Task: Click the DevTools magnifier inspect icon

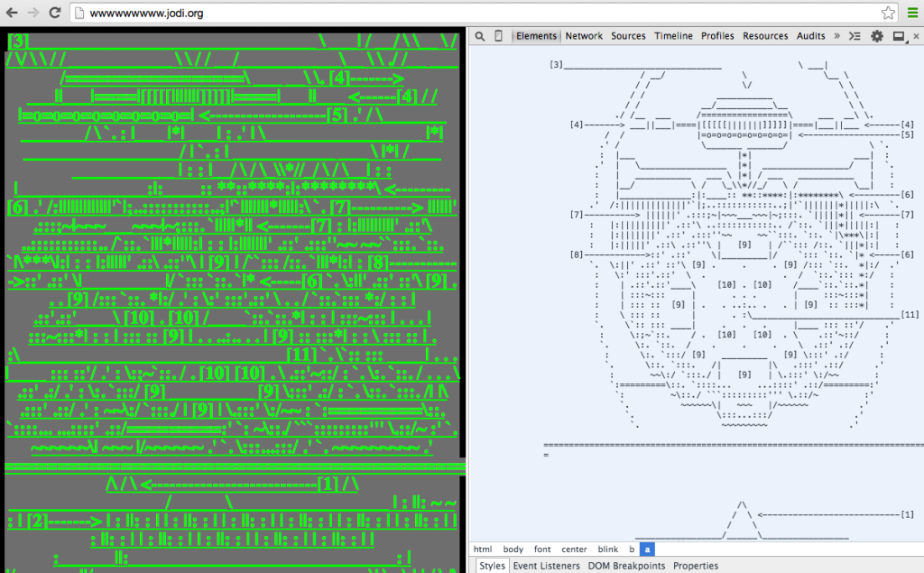Action: (480, 36)
